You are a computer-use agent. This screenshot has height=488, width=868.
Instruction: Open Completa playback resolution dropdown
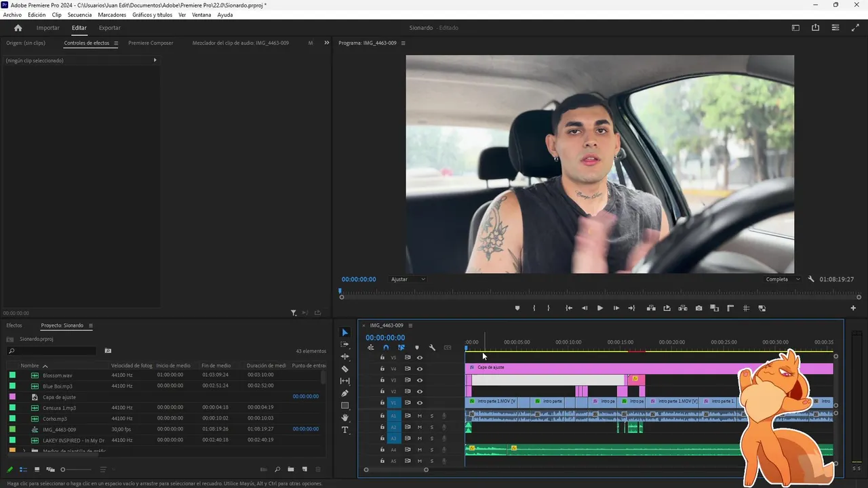tap(783, 279)
